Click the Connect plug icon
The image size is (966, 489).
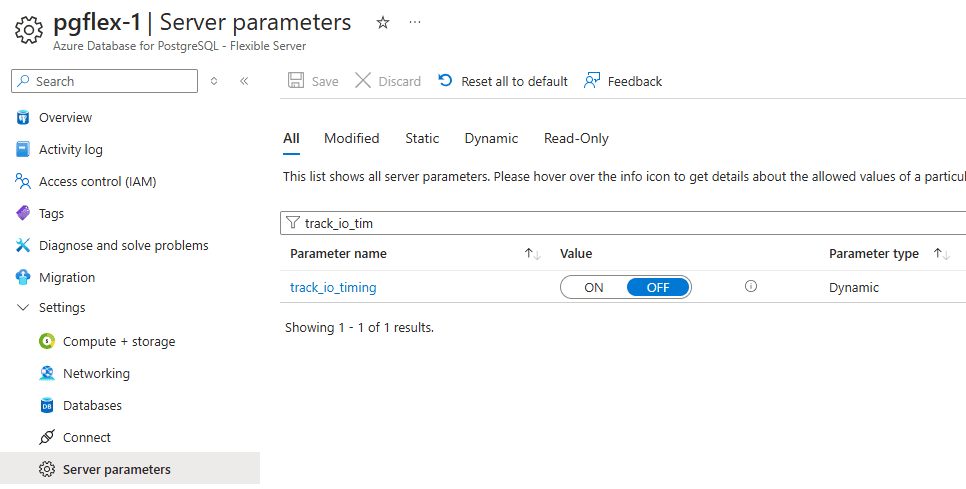(x=47, y=438)
